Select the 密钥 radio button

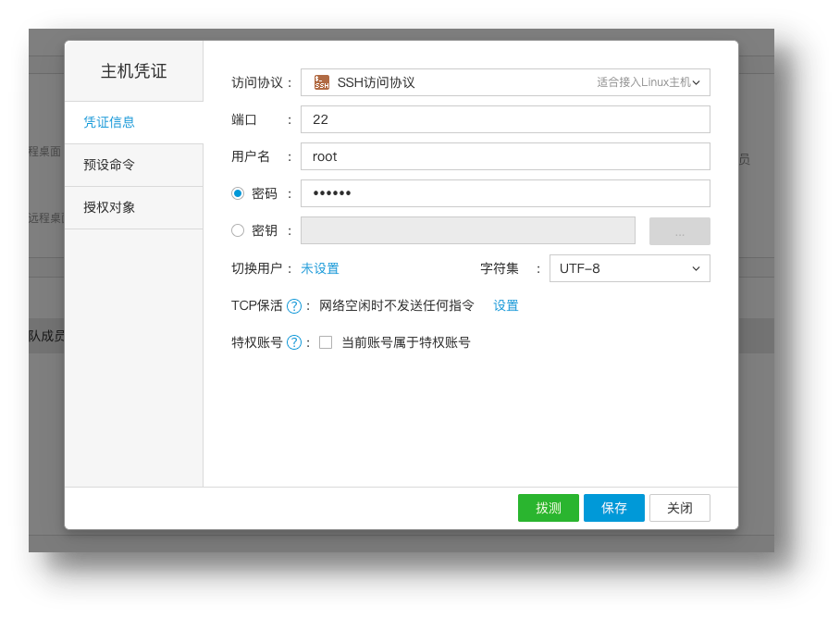(x=238, y=230)
